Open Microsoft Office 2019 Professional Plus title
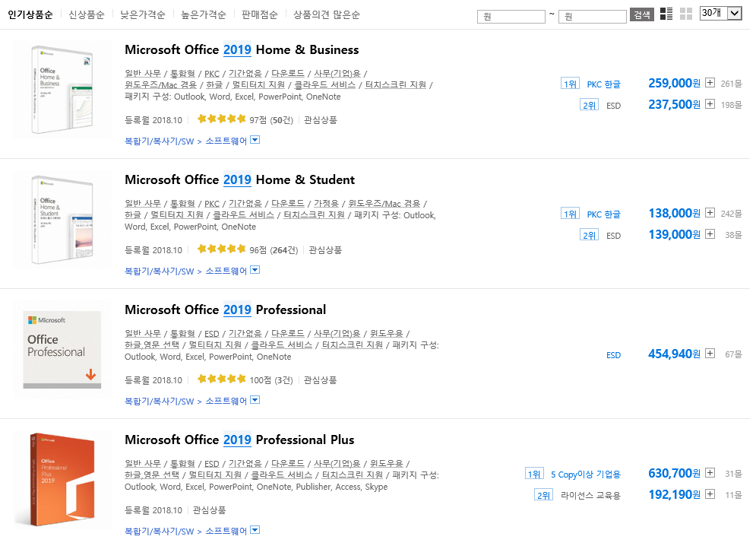756x546 pixels. click(x=239, y=440)
